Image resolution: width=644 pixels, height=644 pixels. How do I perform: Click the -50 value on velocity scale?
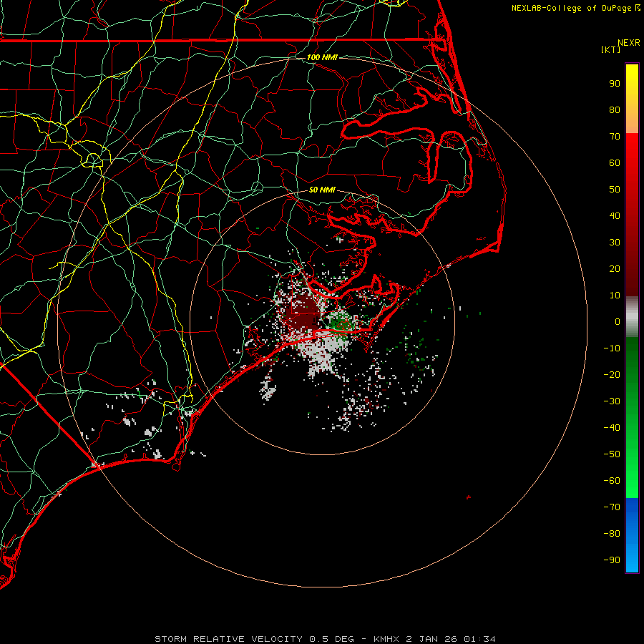click(612, 454)
